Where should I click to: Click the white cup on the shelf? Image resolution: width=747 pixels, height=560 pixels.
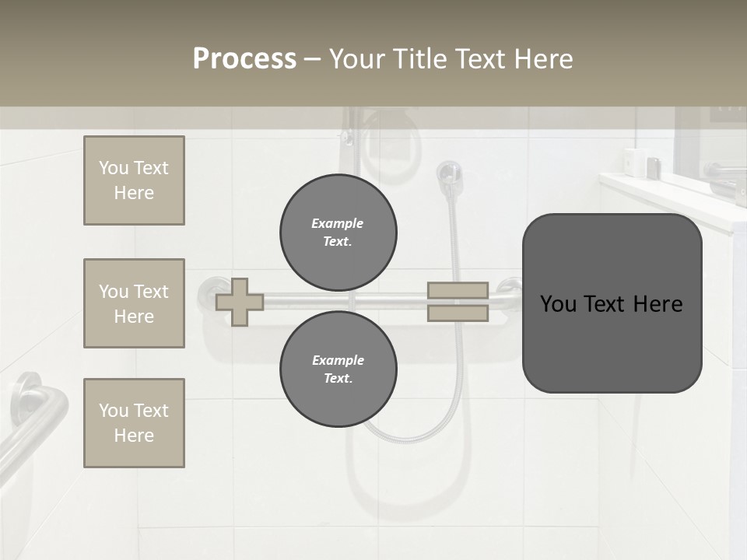(x=634, y=162)
